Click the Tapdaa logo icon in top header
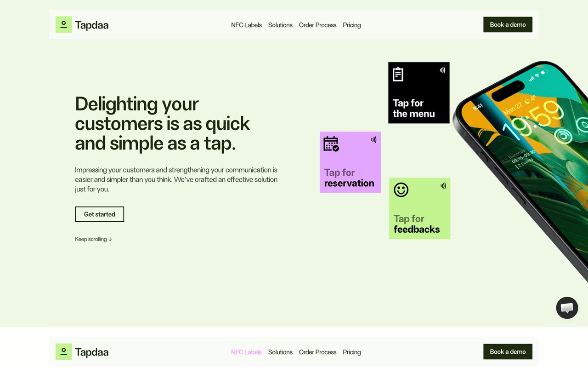588x368 pixels. (x=63, y=24)
